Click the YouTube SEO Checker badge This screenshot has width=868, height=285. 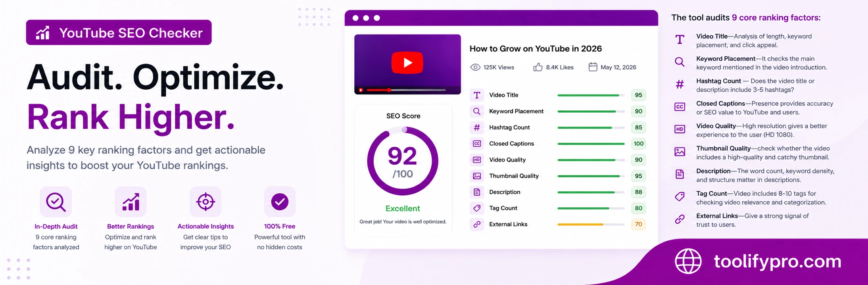pos(119,33)
